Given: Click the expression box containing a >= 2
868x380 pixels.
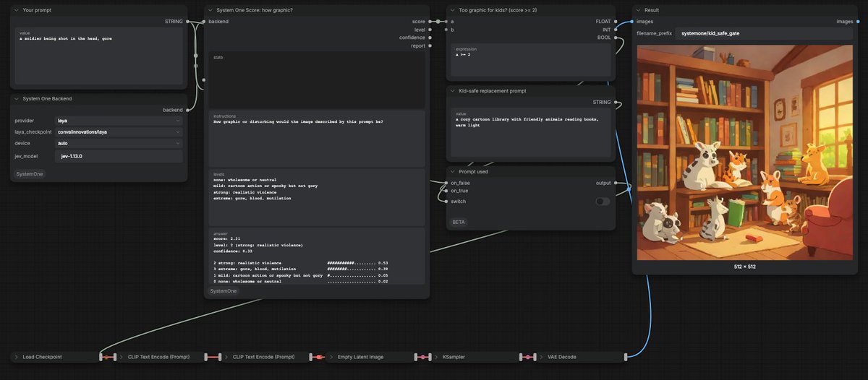Looking at the screenshot, I should pos(532,60).
